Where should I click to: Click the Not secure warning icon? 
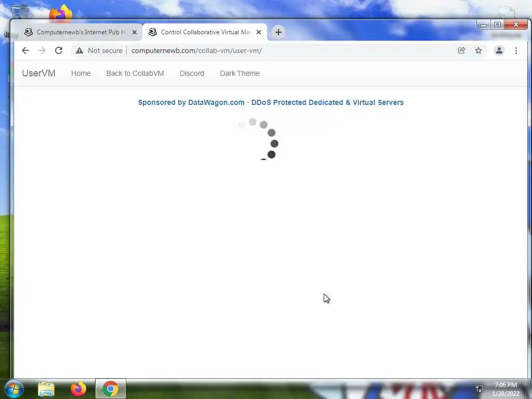pos(79,50)
